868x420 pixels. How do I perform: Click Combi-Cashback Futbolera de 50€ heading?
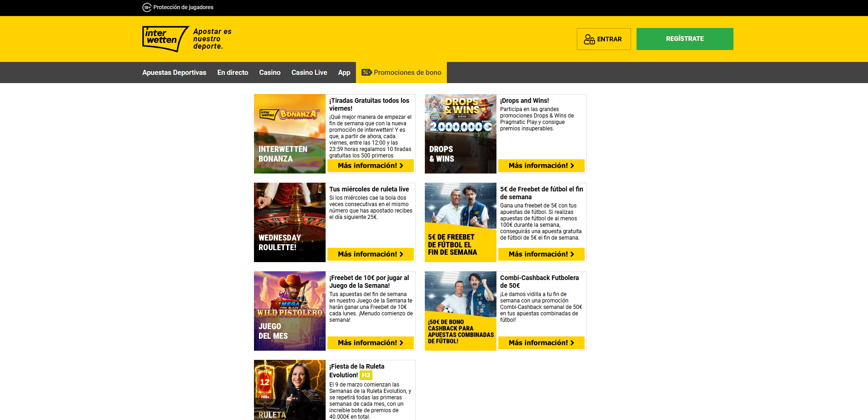(x=540, y=281)
